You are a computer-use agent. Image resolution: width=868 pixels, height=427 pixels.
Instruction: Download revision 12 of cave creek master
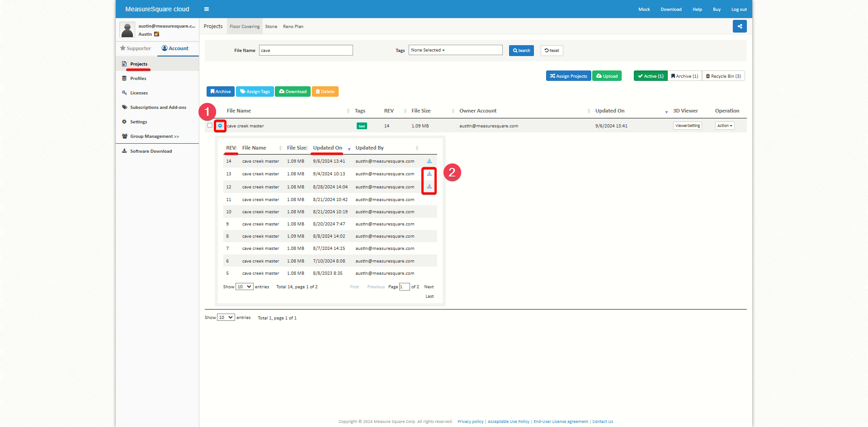point(429,187)
